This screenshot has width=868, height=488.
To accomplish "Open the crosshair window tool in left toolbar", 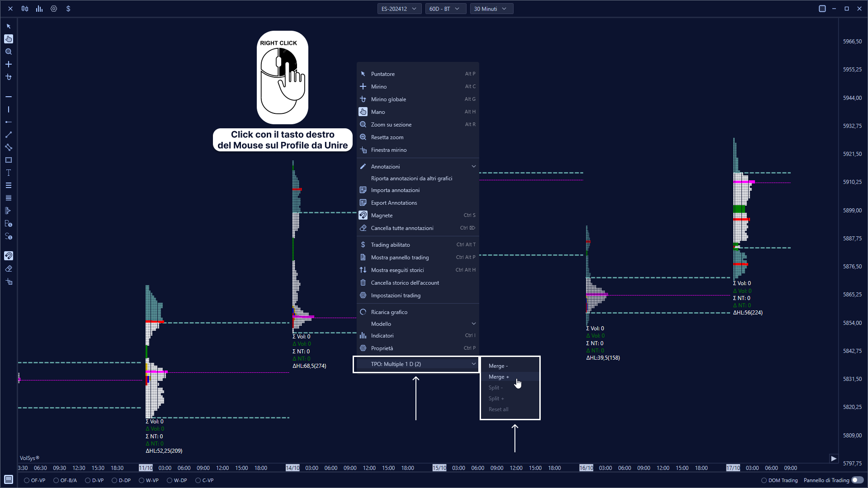I will 9,281.
